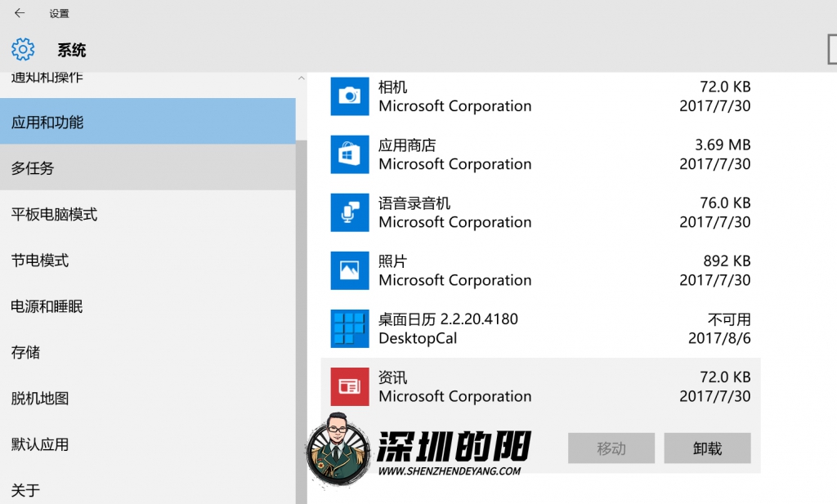Click the app name 相机
The height and width of the screenshot is (504, 837).
(393, 87)
